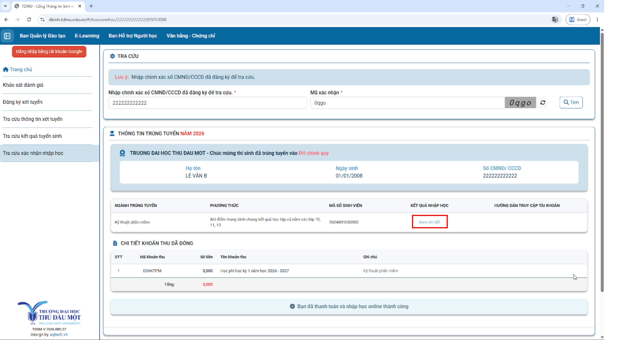Click the ID number 222222222222 in info card
This screenshot has width=644, height=340.
500,176
